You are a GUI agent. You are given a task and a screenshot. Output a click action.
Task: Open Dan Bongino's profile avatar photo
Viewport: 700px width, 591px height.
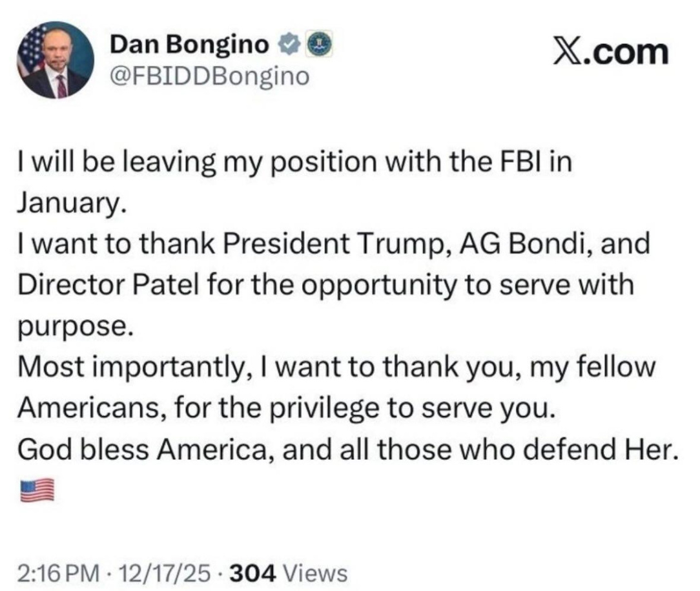[x=56, y=60]
